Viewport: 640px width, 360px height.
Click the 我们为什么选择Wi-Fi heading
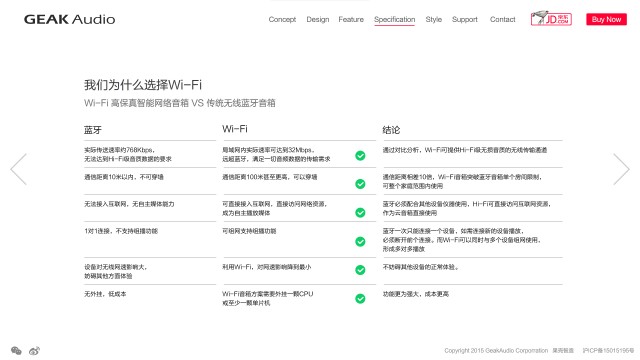[143, 85]
